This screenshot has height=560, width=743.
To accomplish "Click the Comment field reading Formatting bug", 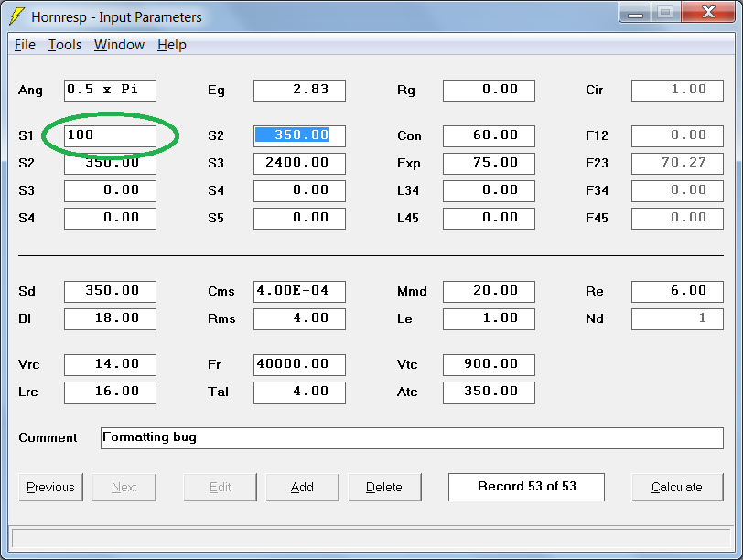I will (412, 437).
